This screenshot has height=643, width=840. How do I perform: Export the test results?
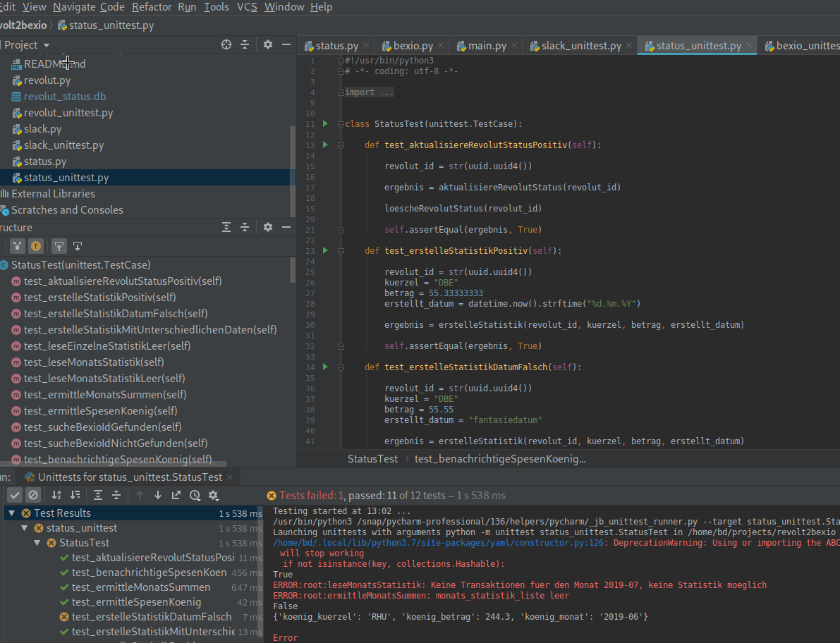pos(176,495)
